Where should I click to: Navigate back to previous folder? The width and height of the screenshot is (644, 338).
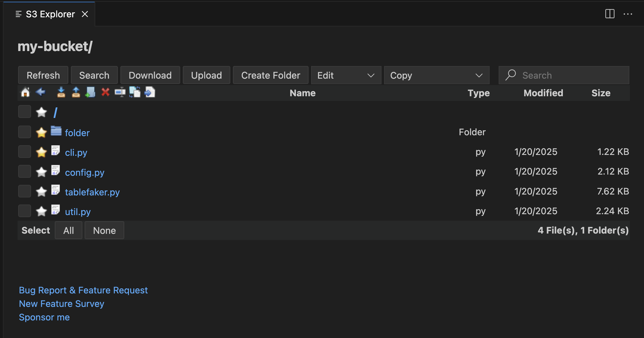(40, 92)
